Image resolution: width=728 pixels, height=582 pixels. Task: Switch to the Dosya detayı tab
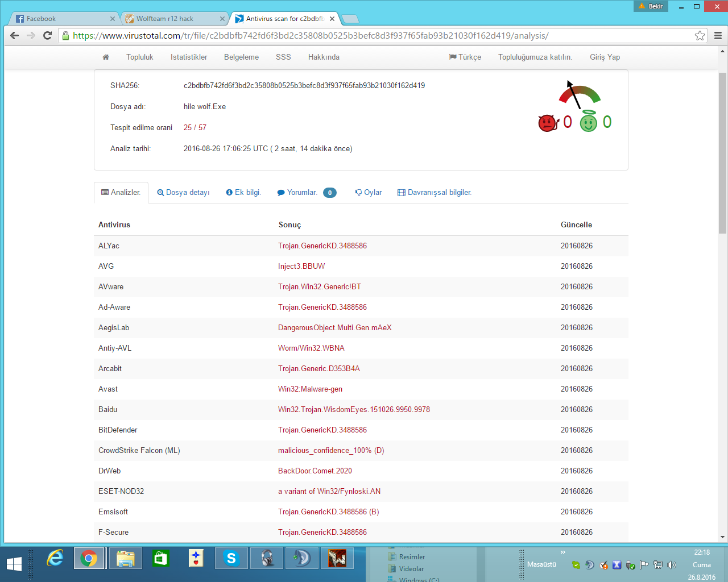183,193
